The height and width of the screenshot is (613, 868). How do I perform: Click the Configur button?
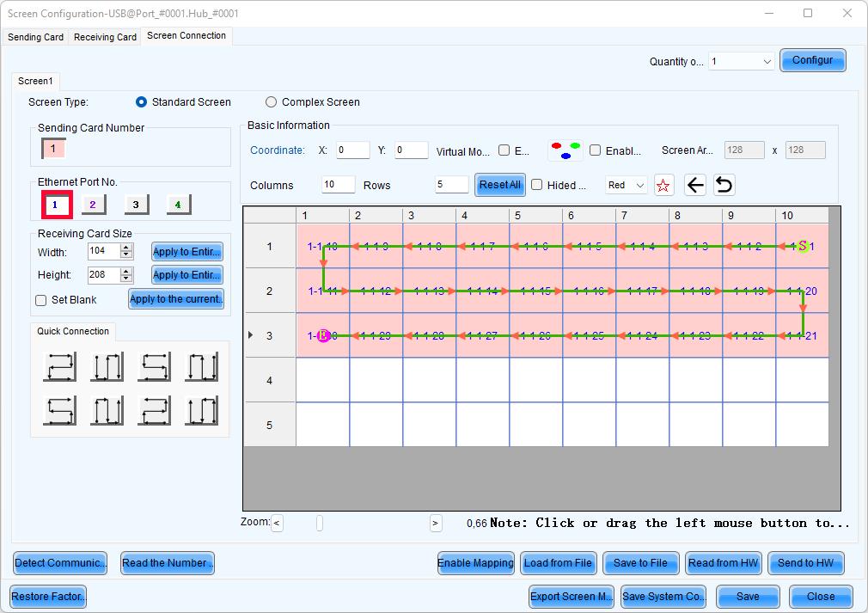tap(813, 60)
